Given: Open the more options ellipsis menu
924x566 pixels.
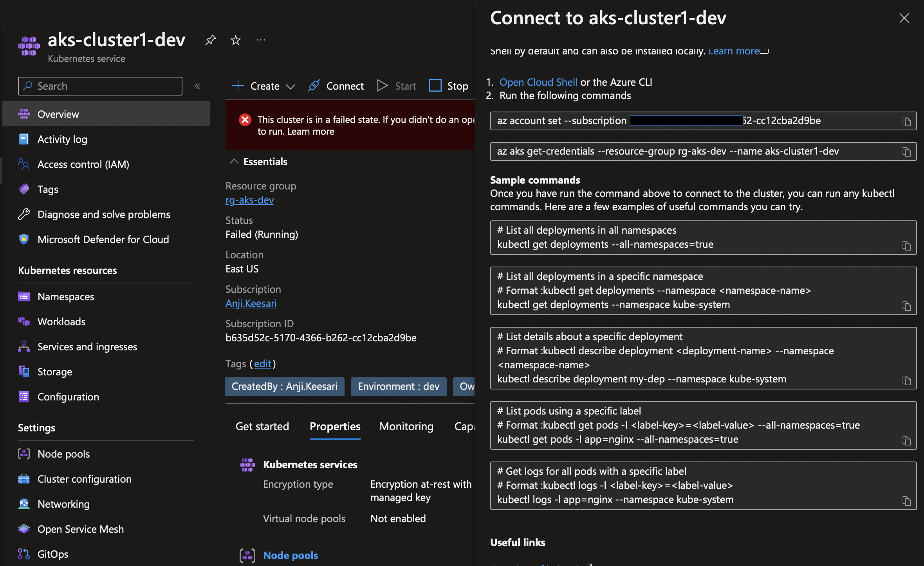Looking at the screenshot, I should [261, 40].
